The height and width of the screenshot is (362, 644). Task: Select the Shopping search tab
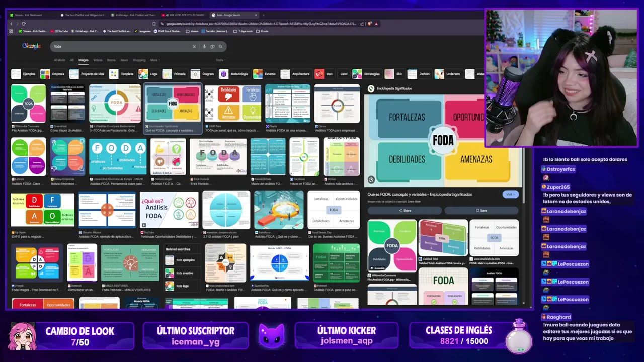coord(139,60)
